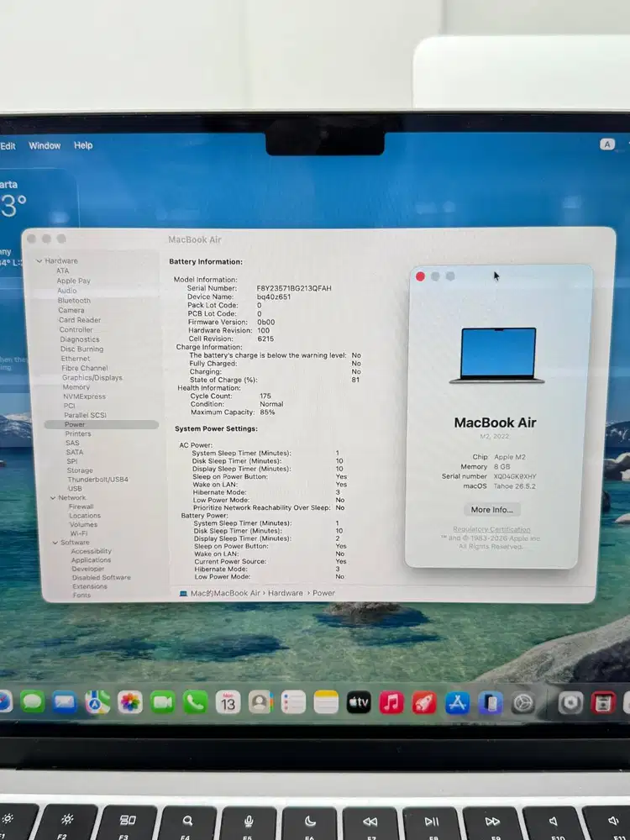Open the Help menu
Viewport: 630px width, 840px height.
[x=83, y=145]
